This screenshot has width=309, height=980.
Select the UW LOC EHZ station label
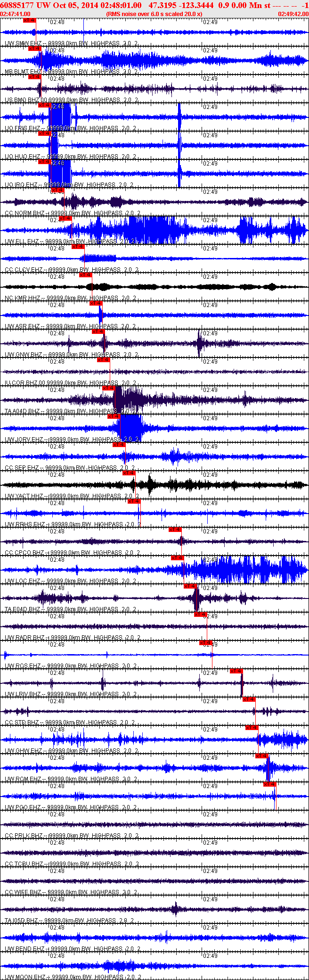[70, 581]
